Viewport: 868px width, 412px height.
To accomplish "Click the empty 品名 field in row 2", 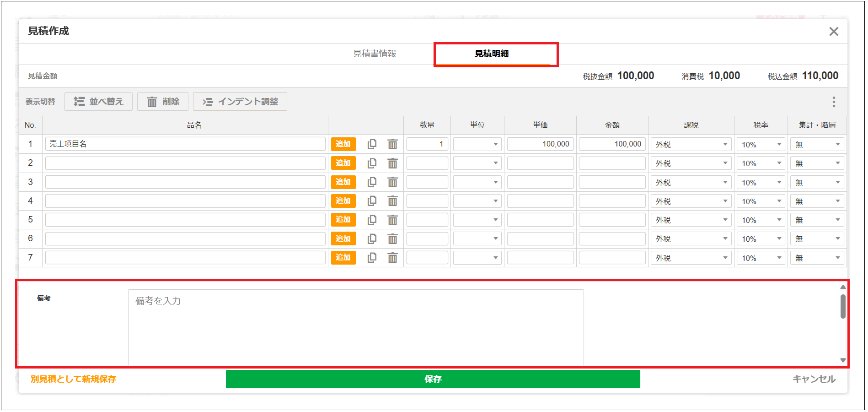I will point(185,163).
